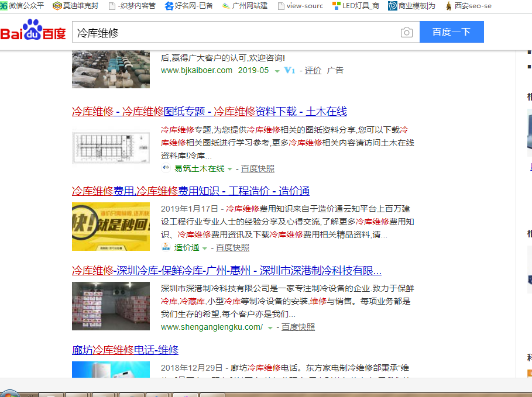Click the camera image-search icon

pyautogui.click(x=407, y=33)
